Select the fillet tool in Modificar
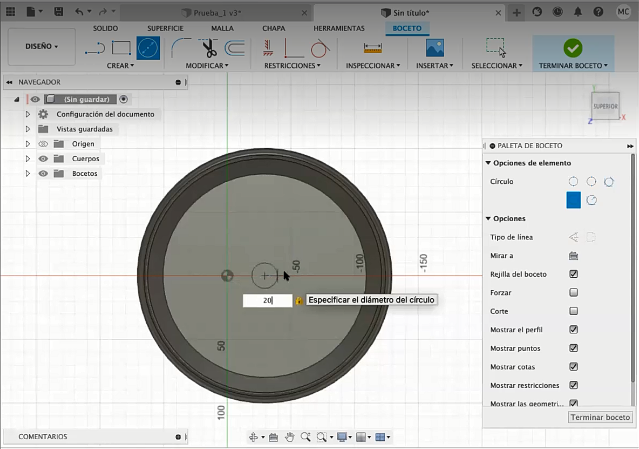 tap(181, 47)
